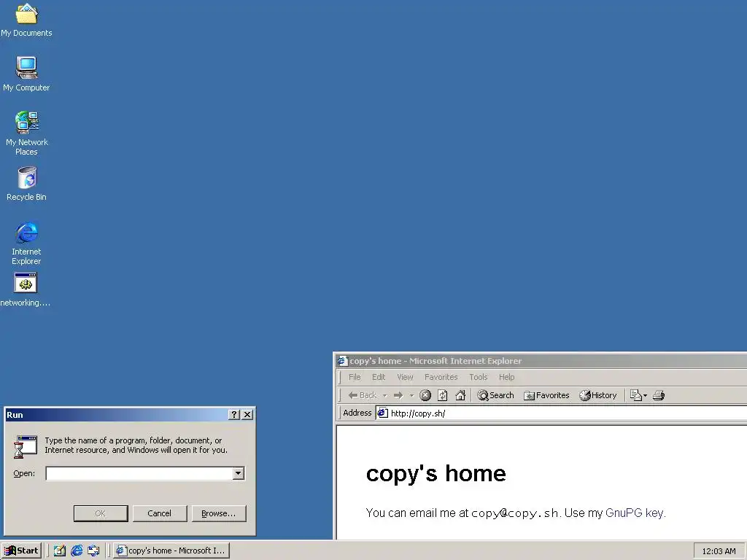Expand the Mail toolbar dropdown arrow

[645, 395]
